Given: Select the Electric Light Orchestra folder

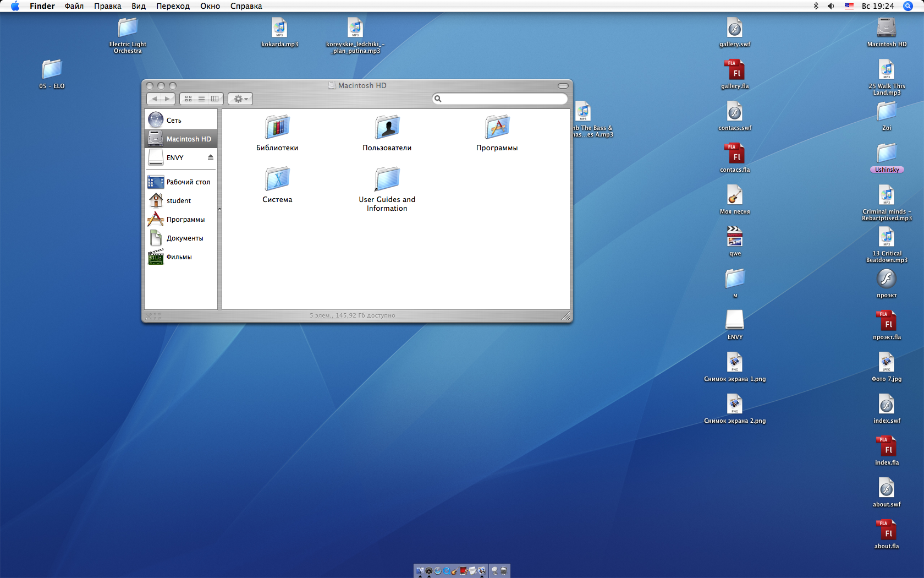Looking at the screenshot, I should [x=128, y=35].
